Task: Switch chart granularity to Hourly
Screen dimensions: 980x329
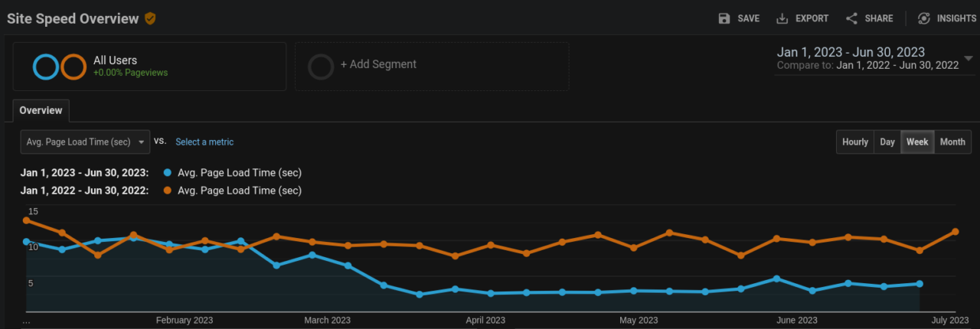Action: tap(855, 142)
